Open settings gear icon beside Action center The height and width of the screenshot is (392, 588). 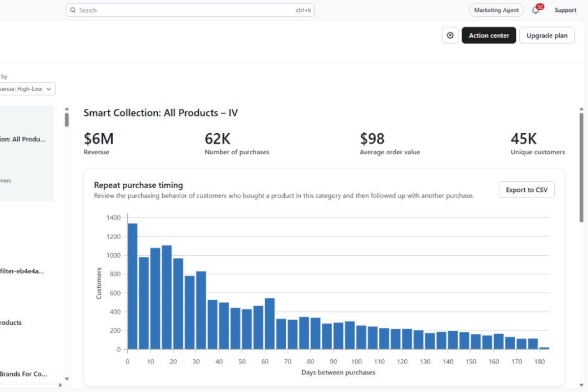point(450,35)
